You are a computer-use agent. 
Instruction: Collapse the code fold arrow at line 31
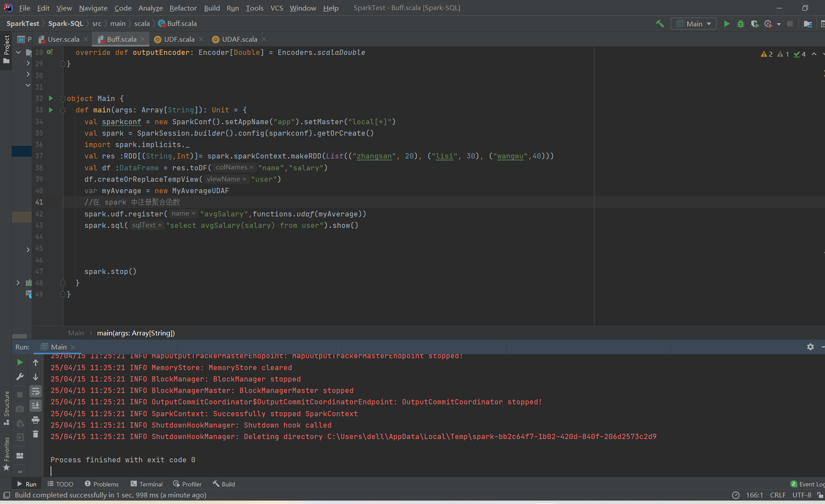[28, 86]
